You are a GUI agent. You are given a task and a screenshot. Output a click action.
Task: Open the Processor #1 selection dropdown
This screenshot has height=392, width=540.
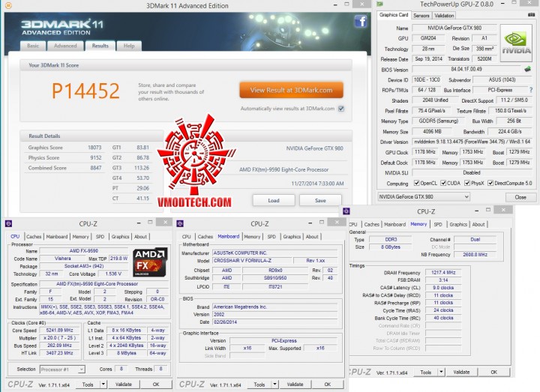[62, 370]
